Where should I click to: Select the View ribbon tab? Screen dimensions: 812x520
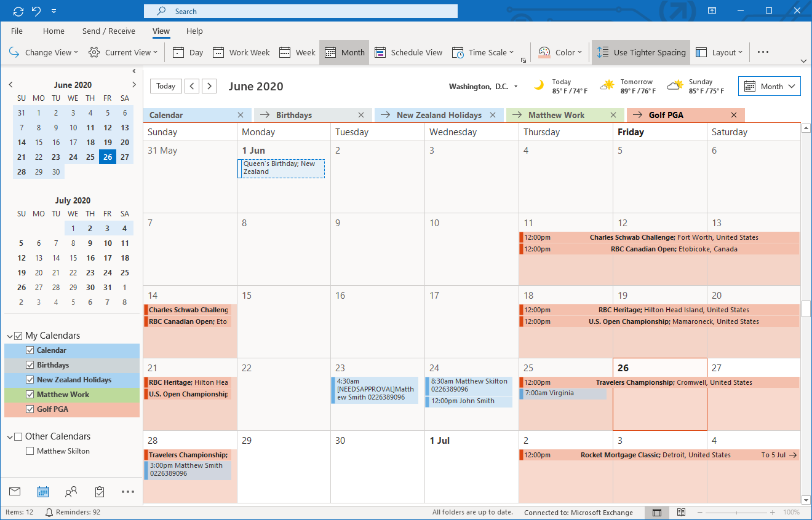pos(161,31)
